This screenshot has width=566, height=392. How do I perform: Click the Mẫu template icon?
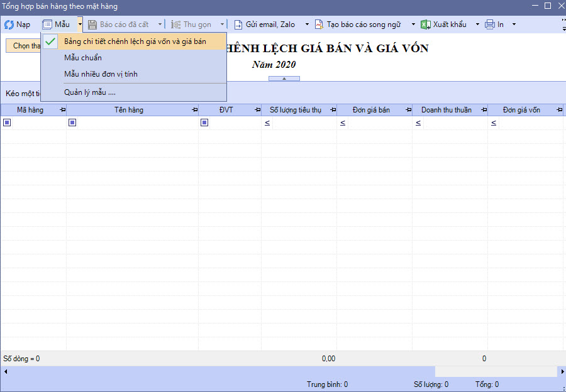click(47, 24)
